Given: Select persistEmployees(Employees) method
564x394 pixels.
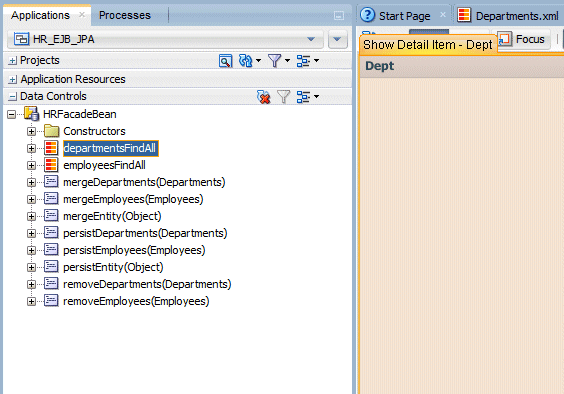Looking at the screenshot, I should pyautogui.click(x=134, y=250).
